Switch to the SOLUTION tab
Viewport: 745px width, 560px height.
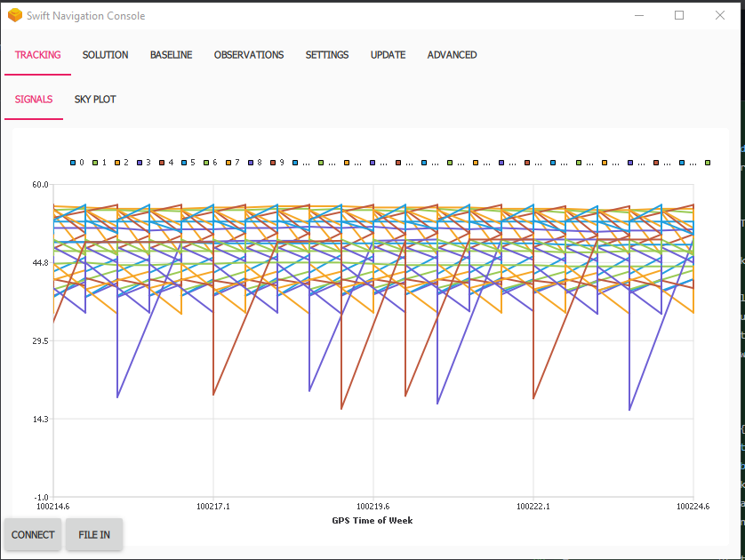(x=105, y=55)
